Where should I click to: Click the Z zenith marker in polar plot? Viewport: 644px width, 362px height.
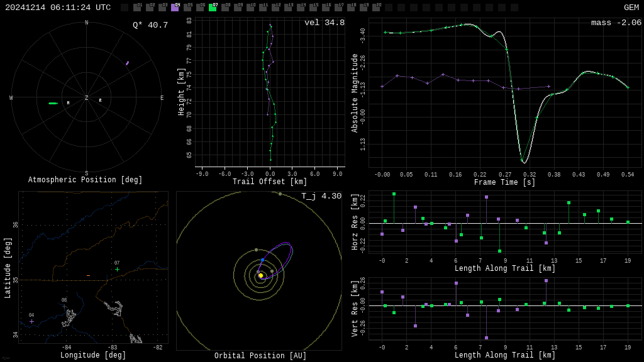point(87,98)
